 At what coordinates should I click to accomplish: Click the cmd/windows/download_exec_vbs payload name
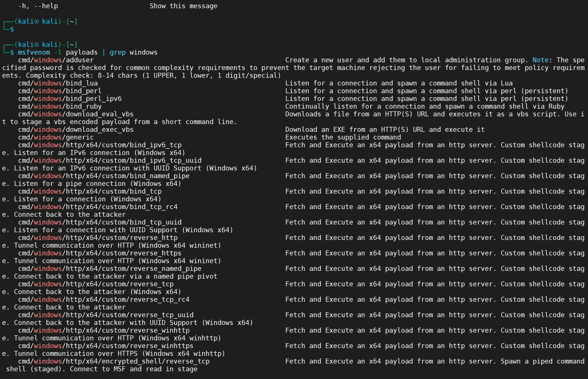76,130
